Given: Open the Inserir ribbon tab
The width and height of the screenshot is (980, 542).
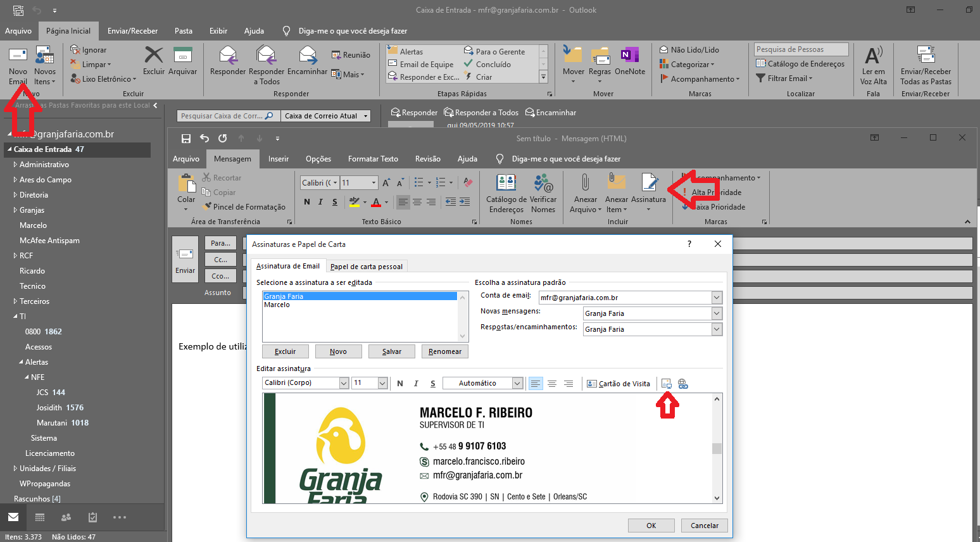Looking at the screenshot, I should [x=279, y=159].
